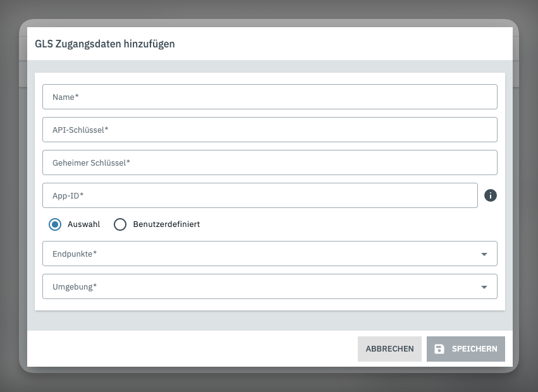Image resolution: width=538 pixels, height=392 pixels.
Task: Click the Speichern button
Action: coord(466,349)
